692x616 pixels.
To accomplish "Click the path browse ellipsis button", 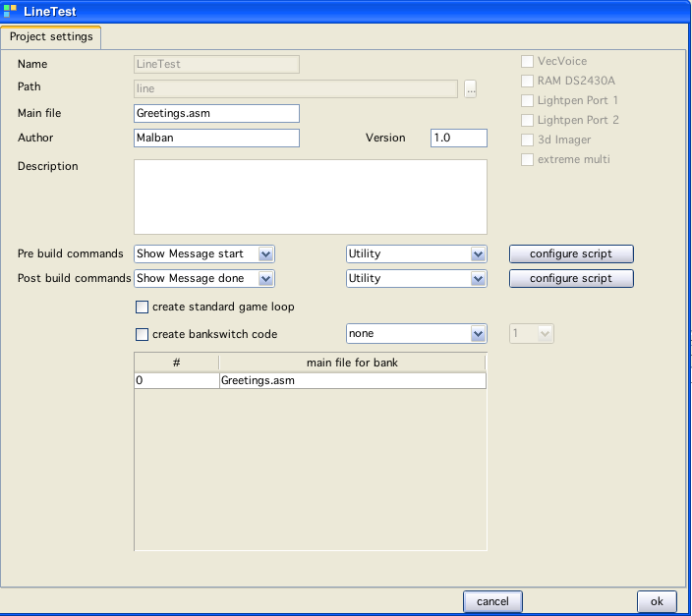I will (x=471, y=89).
